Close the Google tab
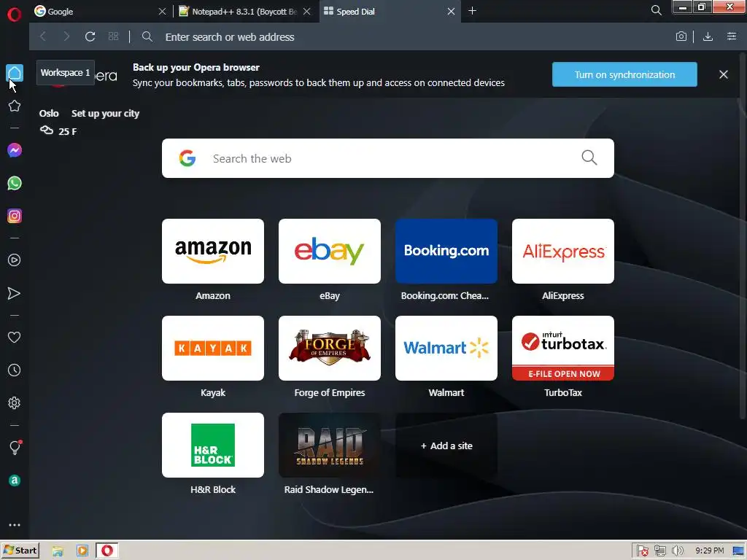 [x=162, y=12]
